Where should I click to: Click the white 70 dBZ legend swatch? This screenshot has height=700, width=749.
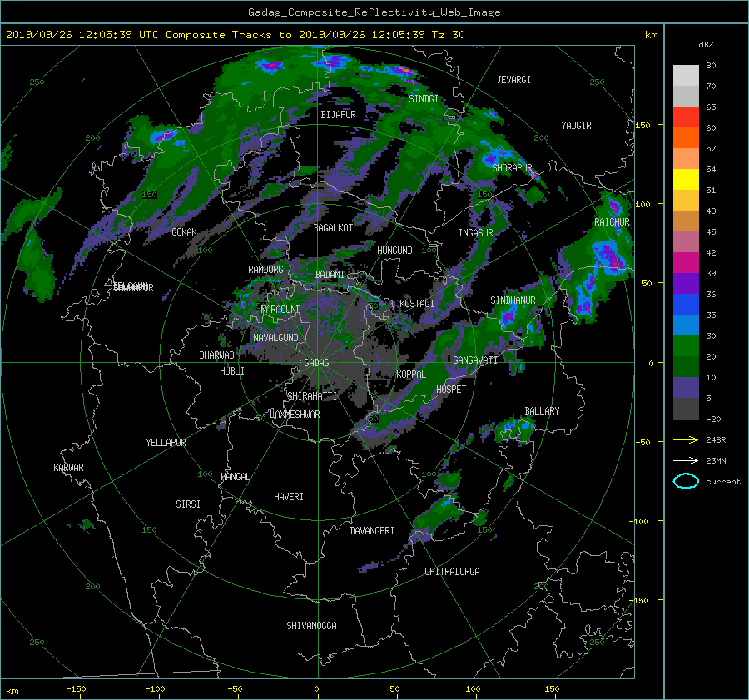pyautogui.click(x=686, y=75)
